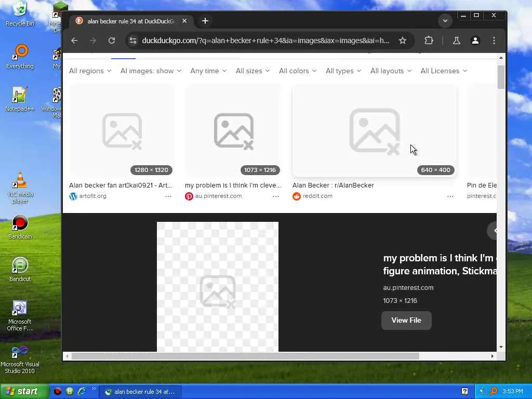Close the DuckDuckGo tab

click(x=184, y=21)
